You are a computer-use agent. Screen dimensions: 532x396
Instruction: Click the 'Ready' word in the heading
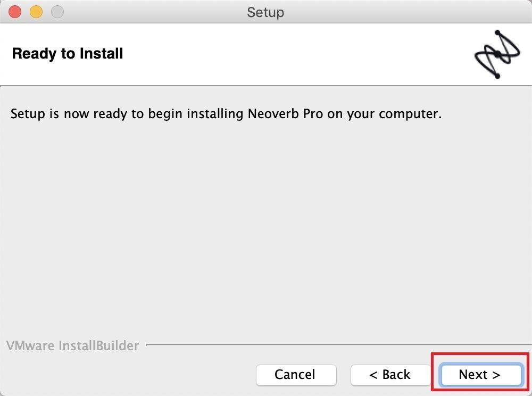point(34,54)
